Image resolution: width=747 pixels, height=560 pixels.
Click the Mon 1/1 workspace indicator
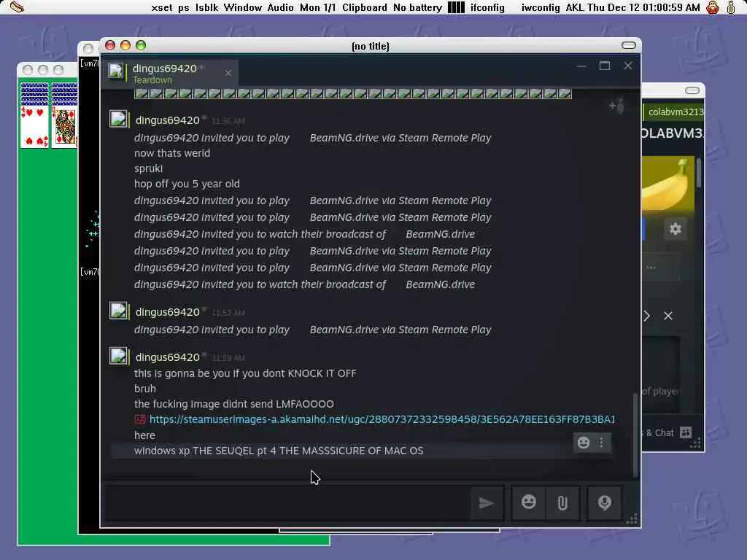[318, 7]
